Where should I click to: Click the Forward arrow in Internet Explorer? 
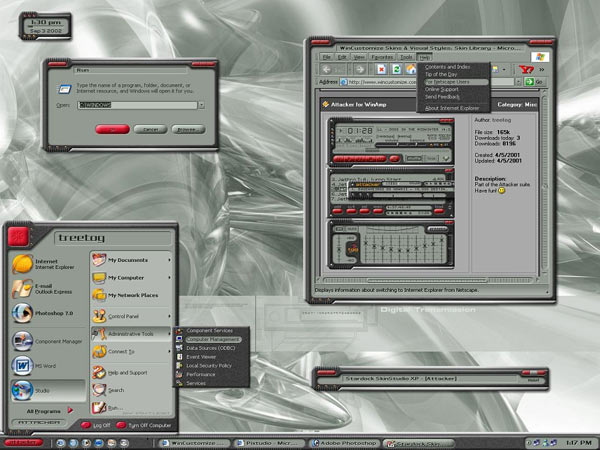(360, 69)
